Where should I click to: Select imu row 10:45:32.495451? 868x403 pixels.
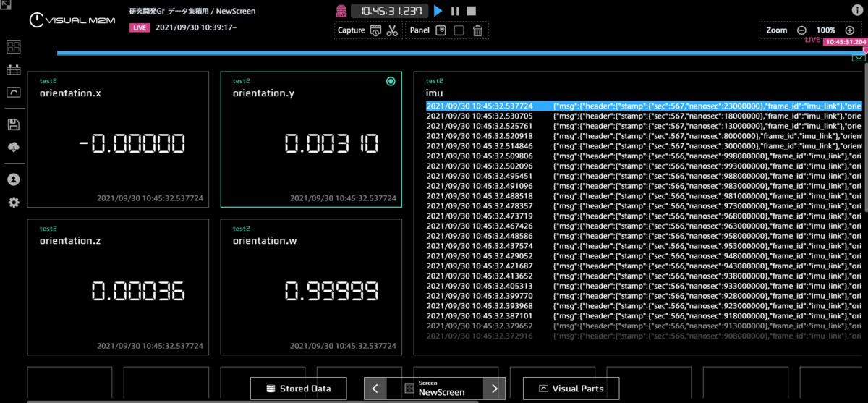[644, 176]
